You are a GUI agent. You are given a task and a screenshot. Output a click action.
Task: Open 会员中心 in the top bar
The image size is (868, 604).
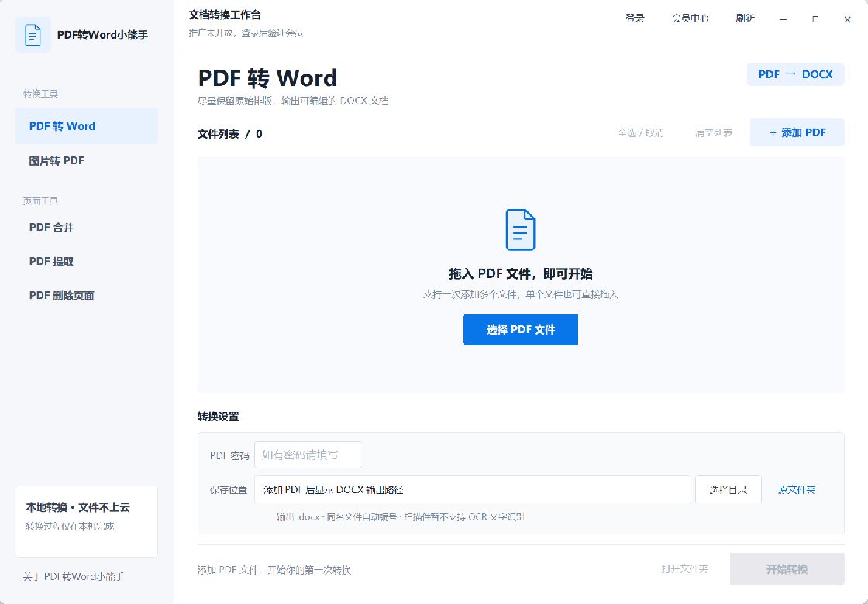tap(691, 19)
